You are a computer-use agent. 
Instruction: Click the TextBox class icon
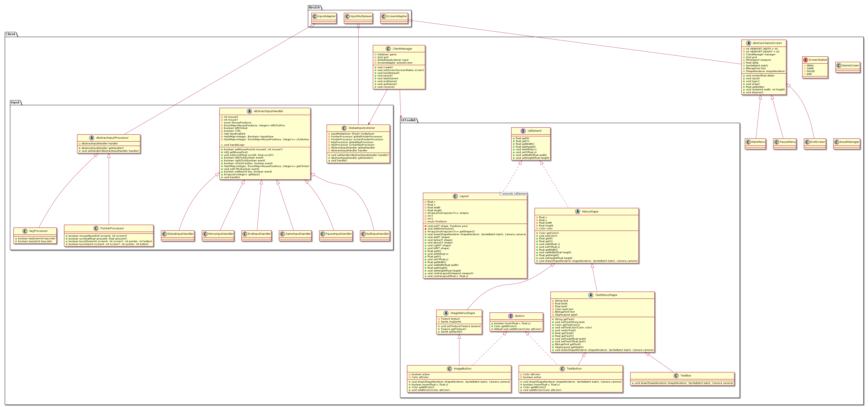(676, 376)
